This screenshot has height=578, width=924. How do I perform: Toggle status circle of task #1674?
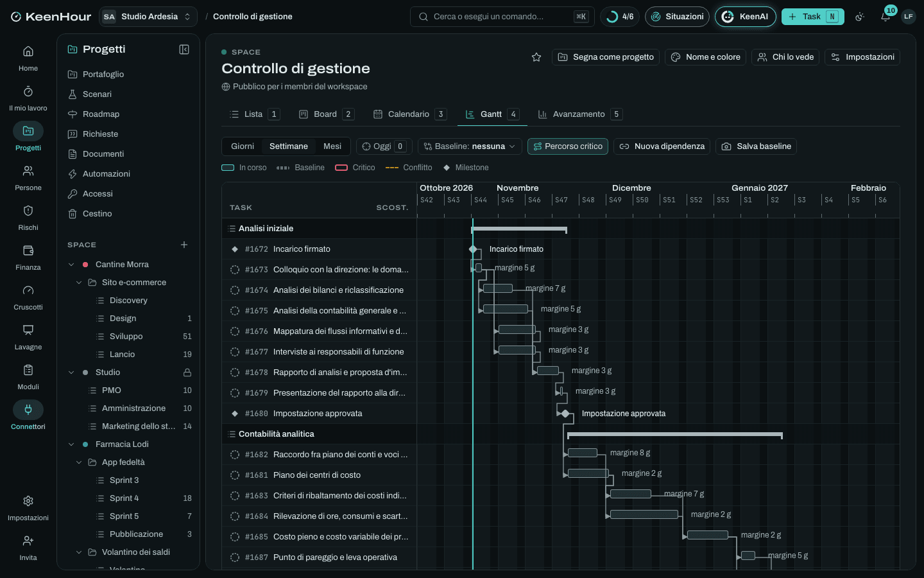pos(235,290)
